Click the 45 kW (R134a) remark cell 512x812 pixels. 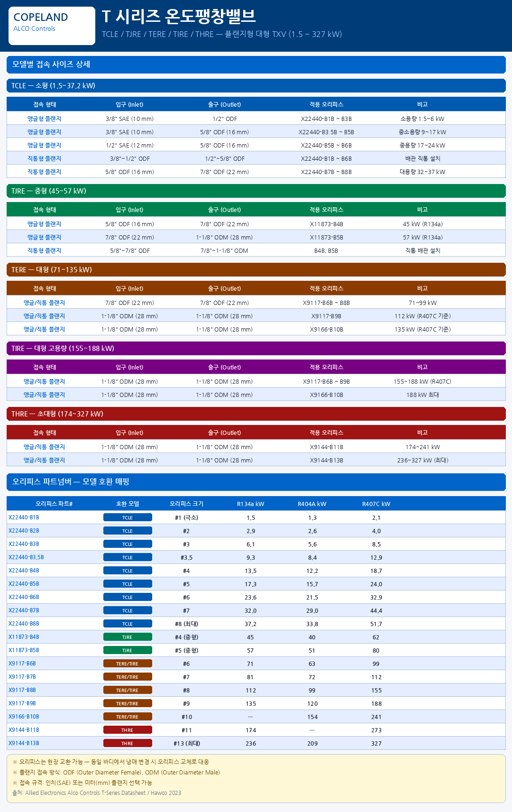(x=422, y=224)
